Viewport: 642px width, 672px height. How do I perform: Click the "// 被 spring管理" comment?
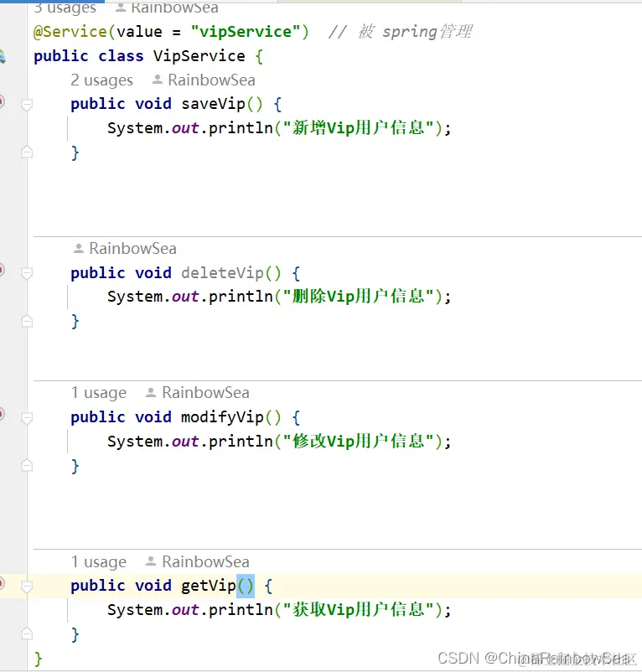coord(401,32)
